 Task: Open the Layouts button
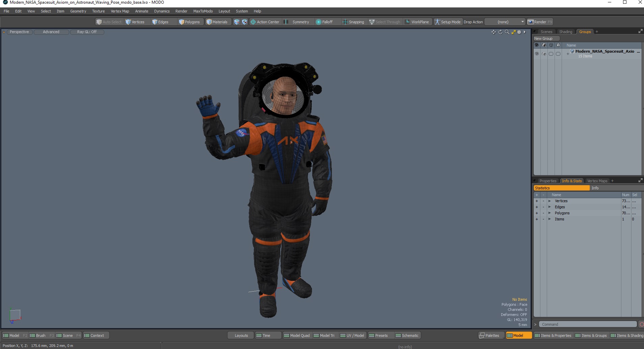click(x=241, y=335)
